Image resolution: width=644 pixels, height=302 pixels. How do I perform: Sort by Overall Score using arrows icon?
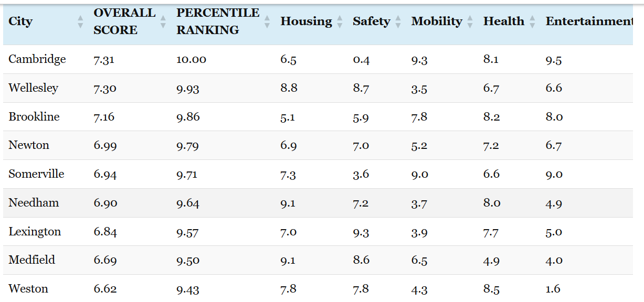[163, 21]
